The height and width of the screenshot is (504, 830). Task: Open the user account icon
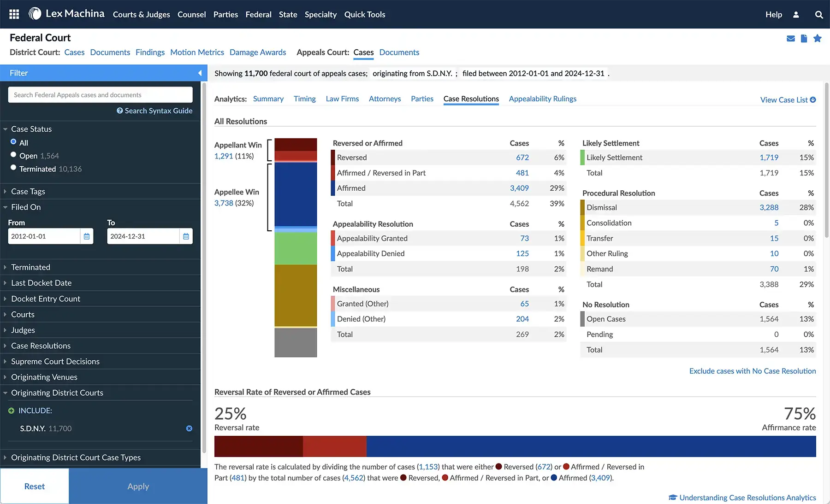point(795,14)
